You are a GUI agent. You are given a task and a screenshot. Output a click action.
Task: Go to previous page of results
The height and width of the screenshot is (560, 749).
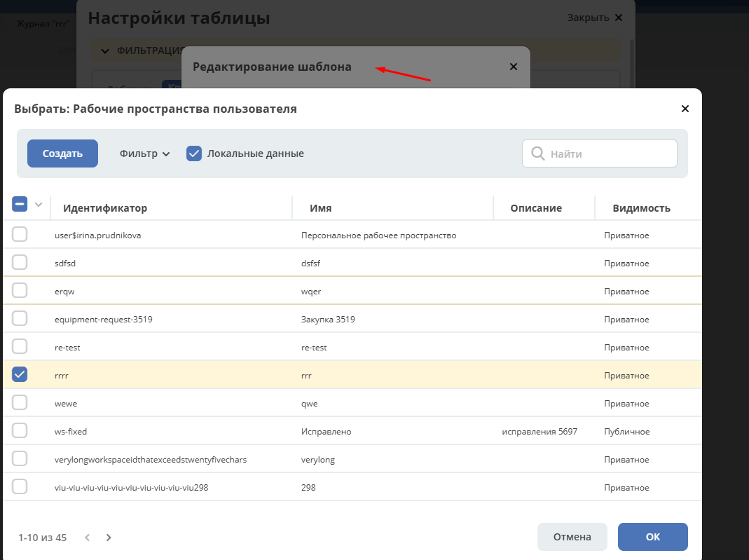88,538
